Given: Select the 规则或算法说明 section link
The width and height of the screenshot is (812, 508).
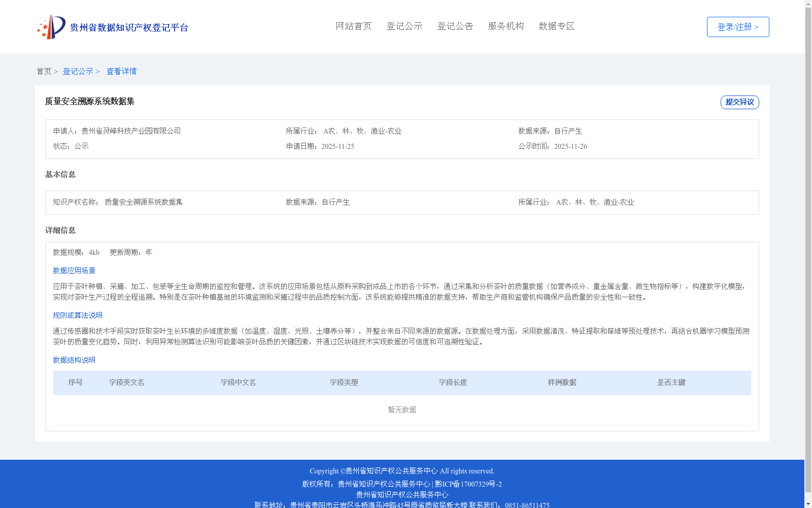Looking at the screenshot, I should pos(77,315).
